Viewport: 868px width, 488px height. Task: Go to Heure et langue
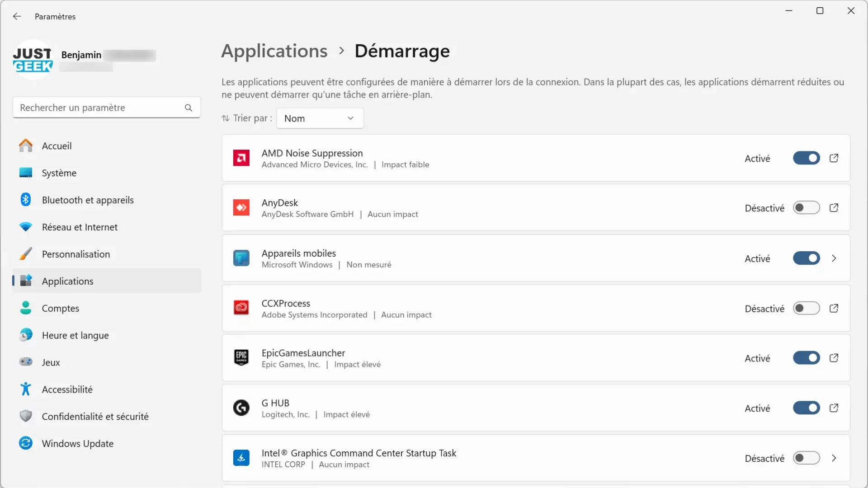[x=107, y=335]
